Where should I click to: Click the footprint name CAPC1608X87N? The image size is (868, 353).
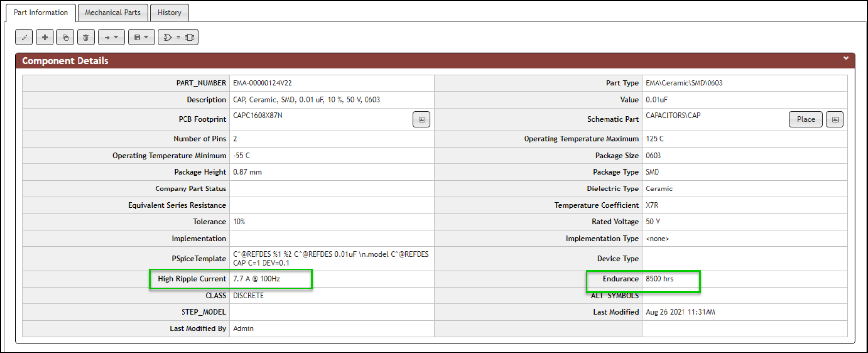258,115
